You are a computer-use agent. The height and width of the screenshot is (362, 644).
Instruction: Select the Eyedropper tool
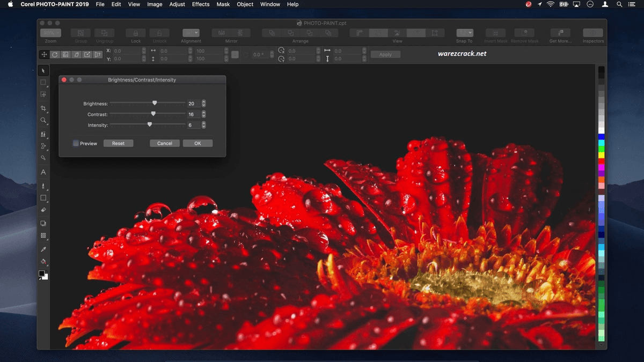tap(43, 249)
